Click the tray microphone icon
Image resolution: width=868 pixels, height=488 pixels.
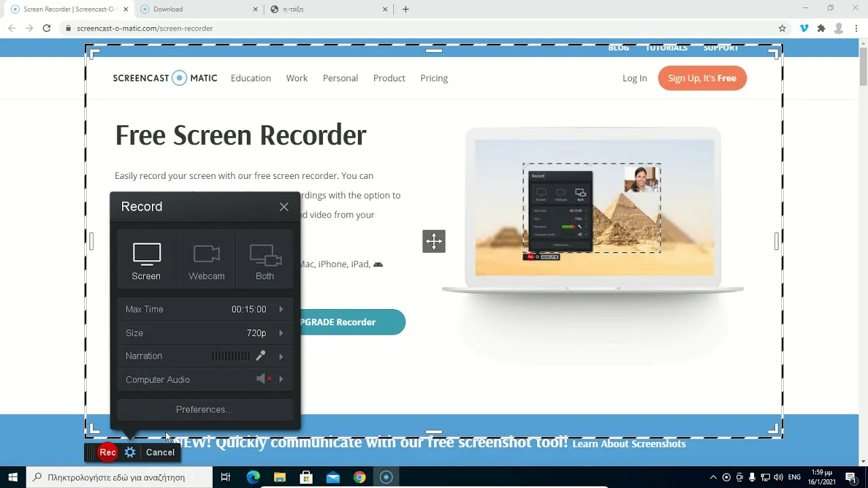[752, 477]
